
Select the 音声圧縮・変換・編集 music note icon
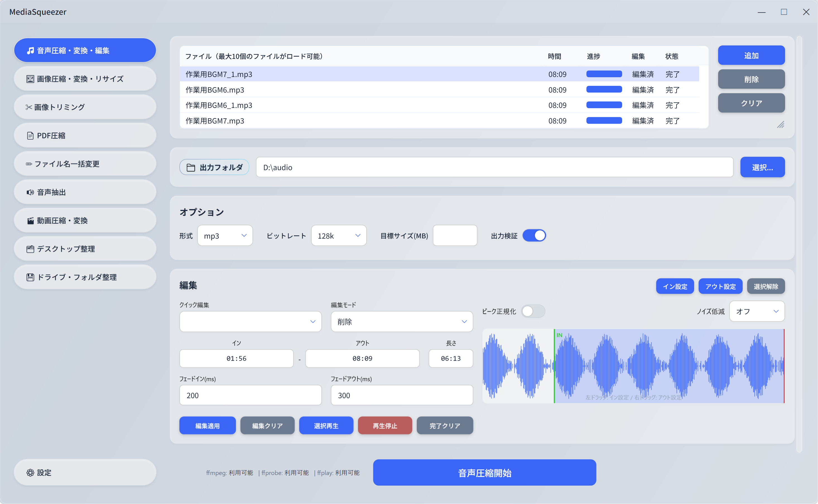[30, 51]
